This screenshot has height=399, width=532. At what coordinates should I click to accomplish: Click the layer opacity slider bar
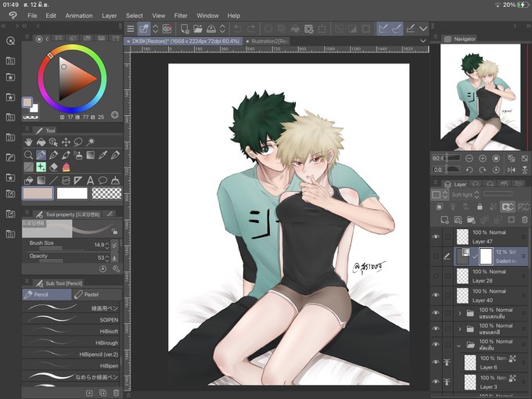click(498, 194)
